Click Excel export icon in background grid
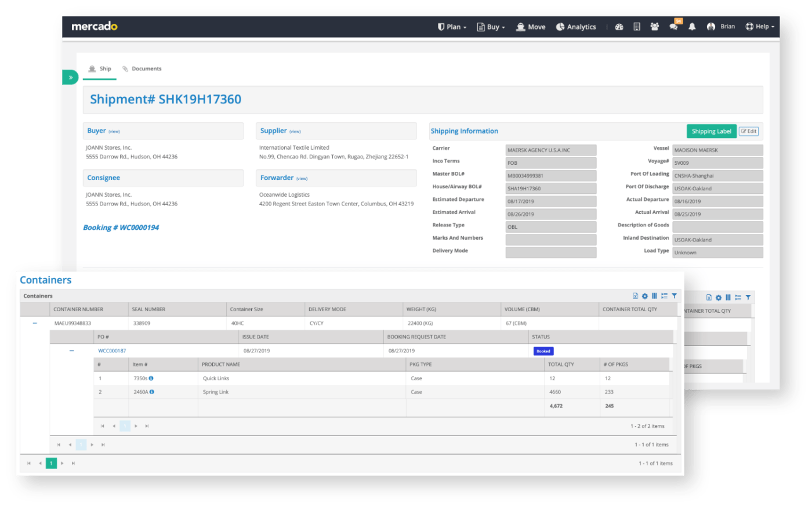 coord(709,297)
